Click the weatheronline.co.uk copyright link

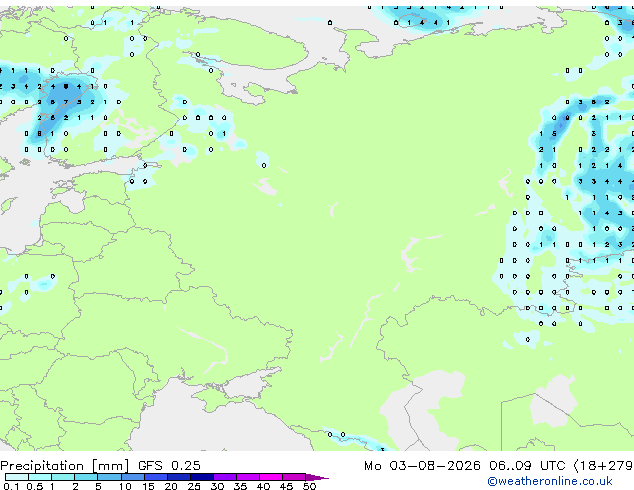550,481
